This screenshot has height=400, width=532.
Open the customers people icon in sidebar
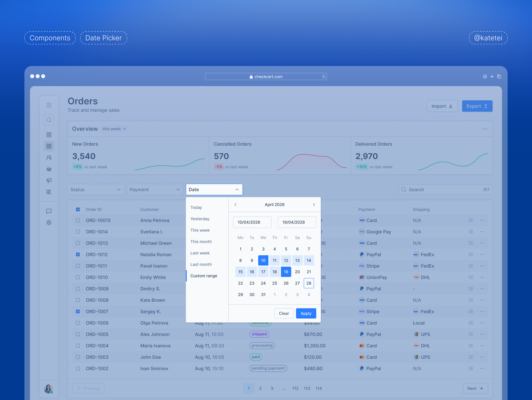tap(49, 158)
